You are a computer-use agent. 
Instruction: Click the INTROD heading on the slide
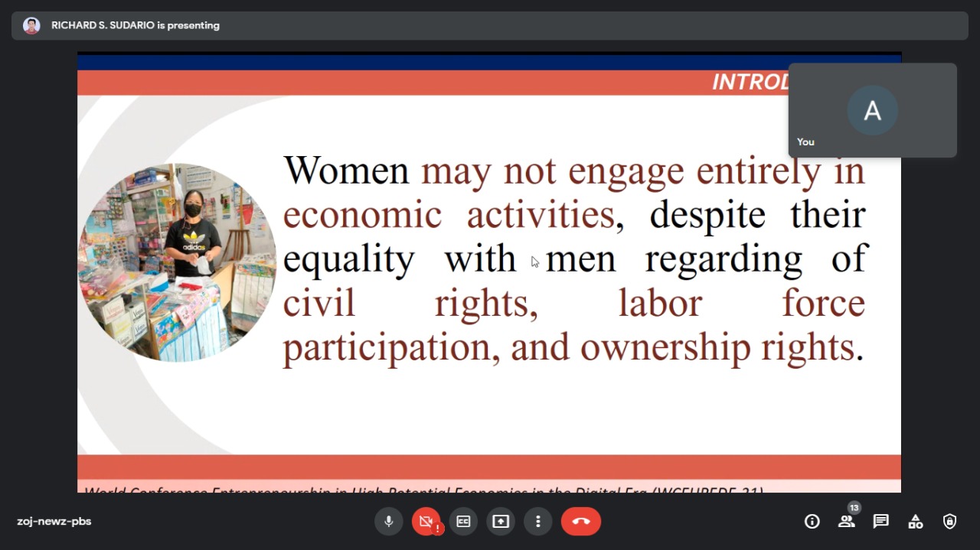tap(750, 82)
